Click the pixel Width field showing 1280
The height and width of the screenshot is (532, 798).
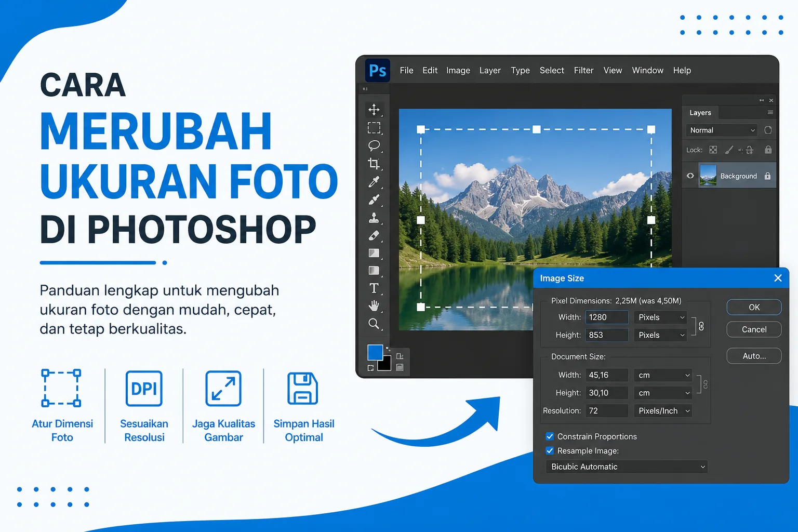point(607,317)
